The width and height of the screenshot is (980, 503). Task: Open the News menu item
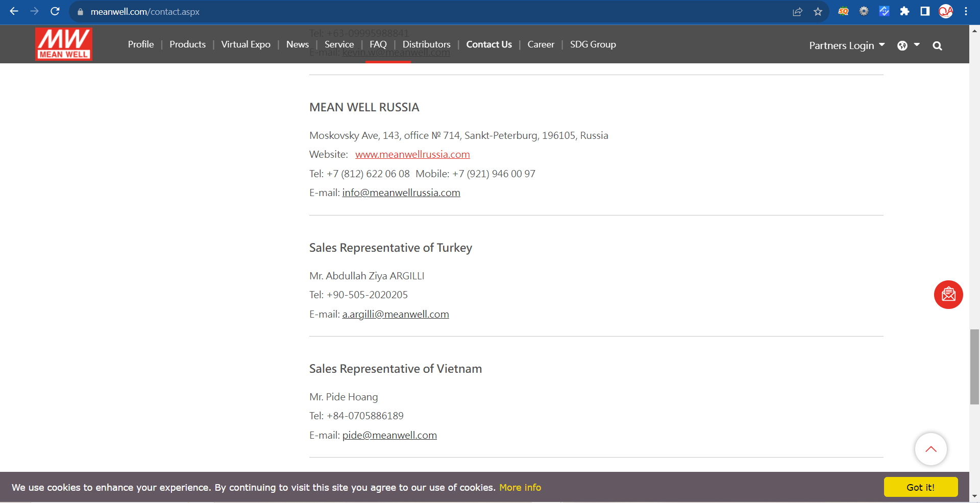pyautogui.click(x=298, y=44)
